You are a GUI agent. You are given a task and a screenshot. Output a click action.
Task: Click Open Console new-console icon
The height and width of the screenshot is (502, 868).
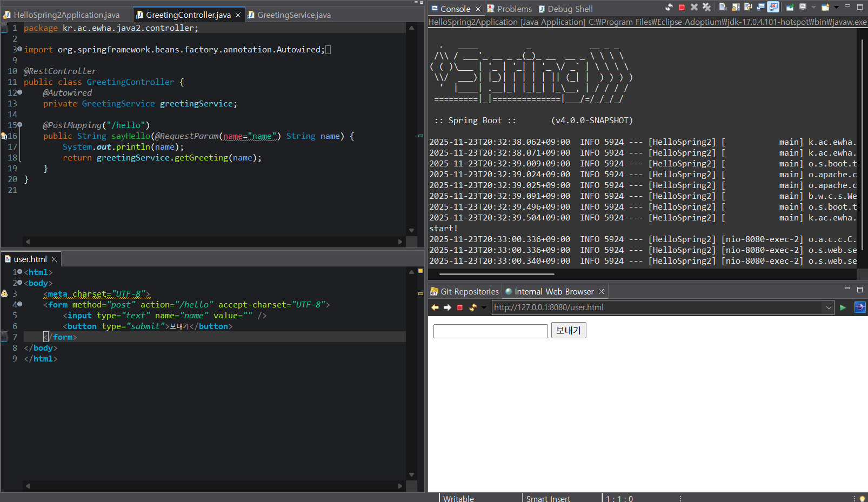click(825, 7)
